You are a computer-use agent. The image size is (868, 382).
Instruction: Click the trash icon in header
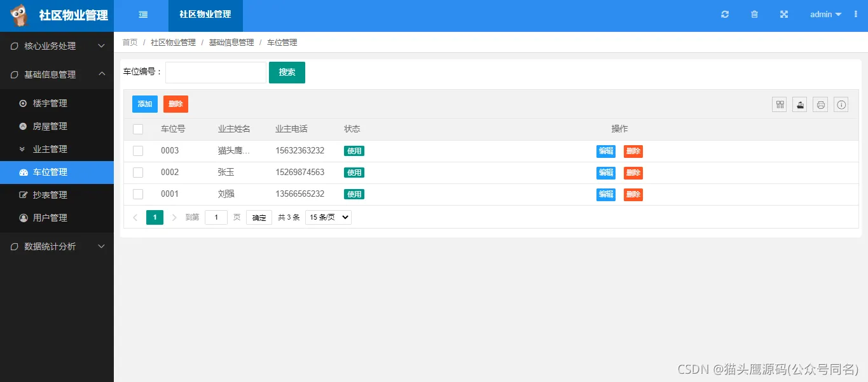click(754, 15)
